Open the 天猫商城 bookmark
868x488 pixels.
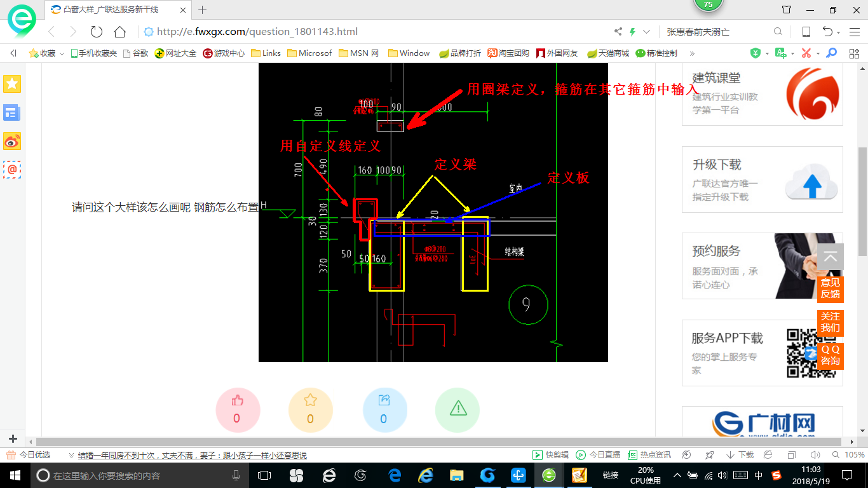click(608, 53)
